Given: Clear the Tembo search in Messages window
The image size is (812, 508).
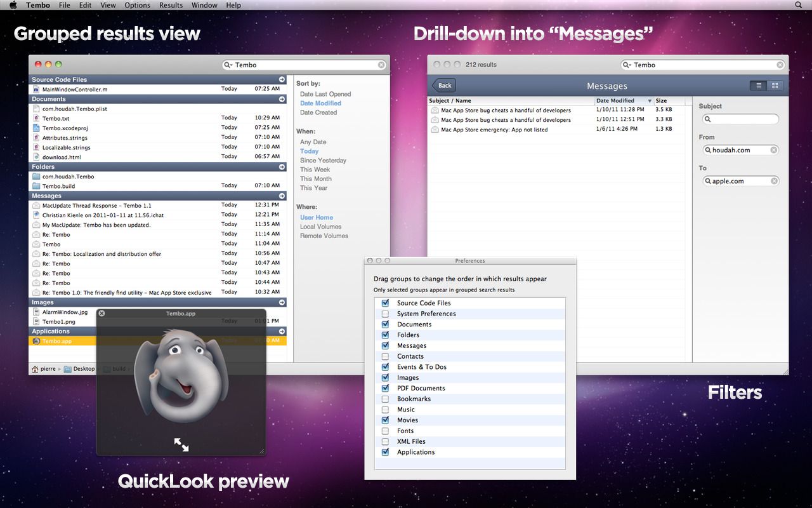Looking at the screenshot, I should point(780,65).
